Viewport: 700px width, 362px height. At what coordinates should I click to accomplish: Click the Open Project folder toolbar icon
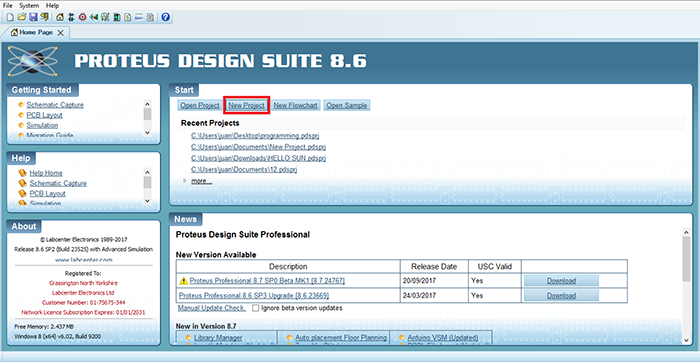coord(21,17)
